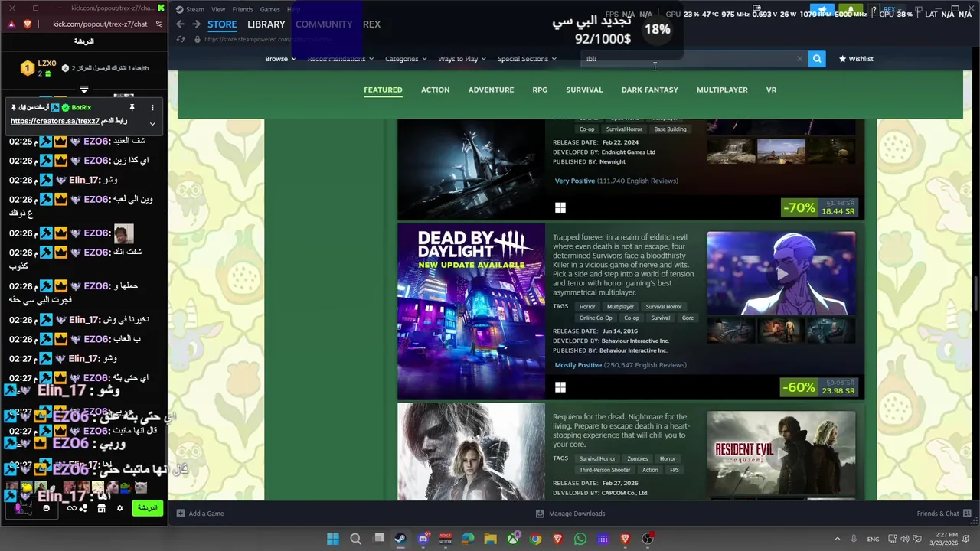
Task: Open the REX profile tab
Action: point(371,24)
